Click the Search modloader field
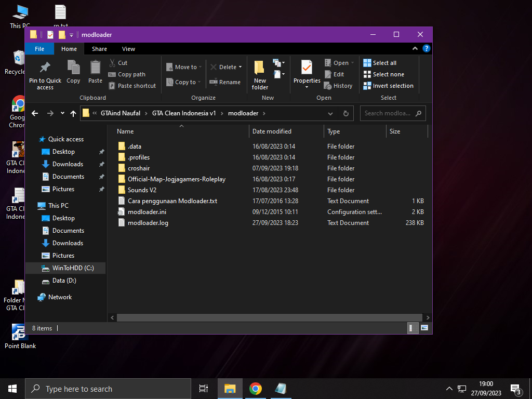 tap(393, 113)
